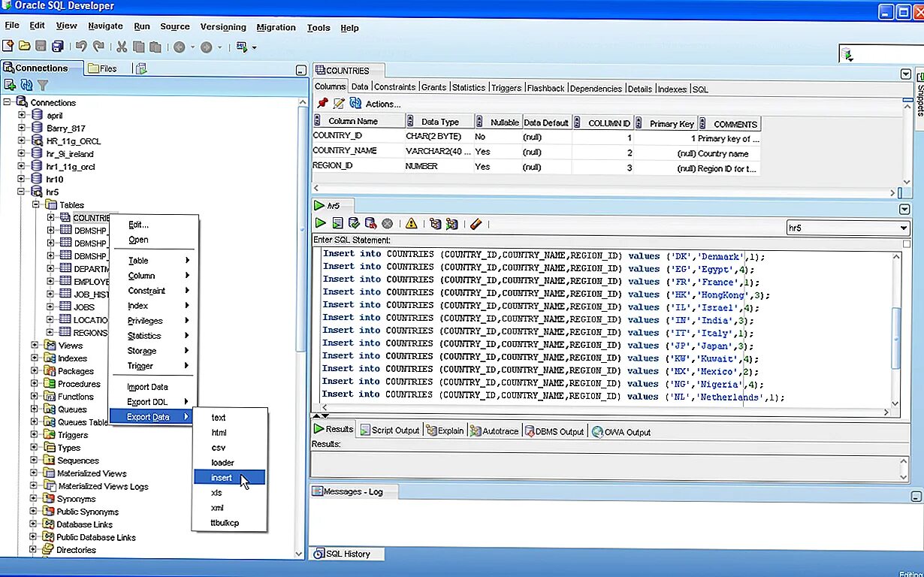Choose xml from the Export Data submenu

[x=230, y=507]
